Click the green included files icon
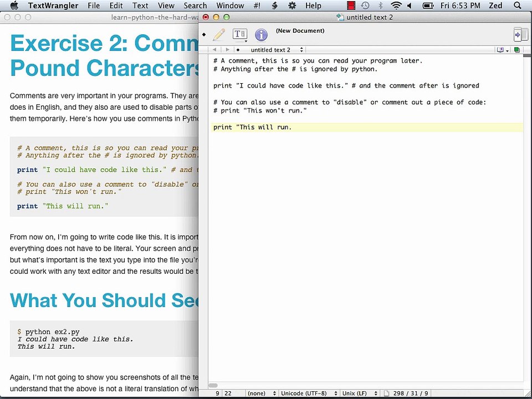532x399 pixels. coord(516,50)
